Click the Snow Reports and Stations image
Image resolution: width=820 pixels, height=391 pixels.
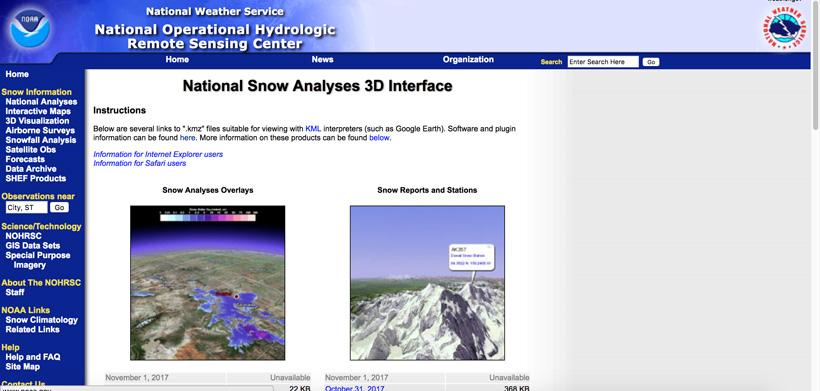pyautogui.click(x=427, y=283)
